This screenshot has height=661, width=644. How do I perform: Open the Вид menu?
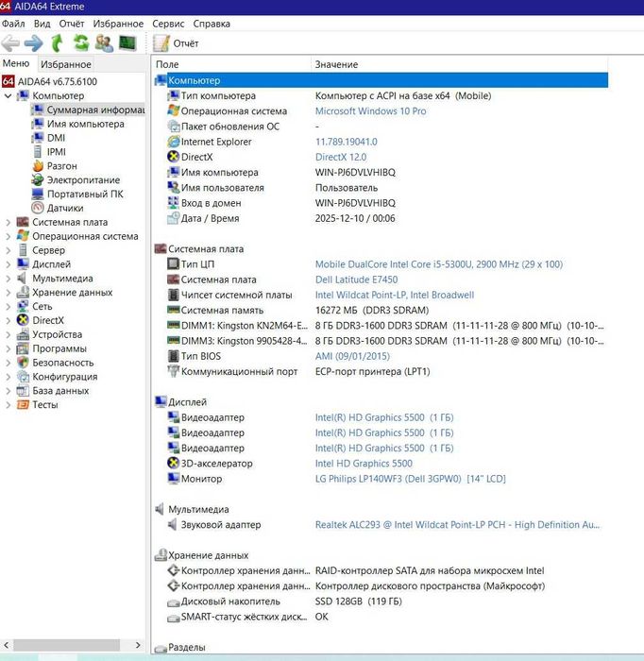[42, 24]
